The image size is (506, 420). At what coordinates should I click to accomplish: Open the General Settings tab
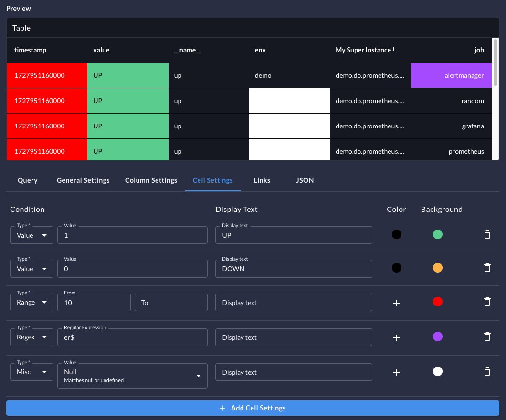click(x=83, y=180)
